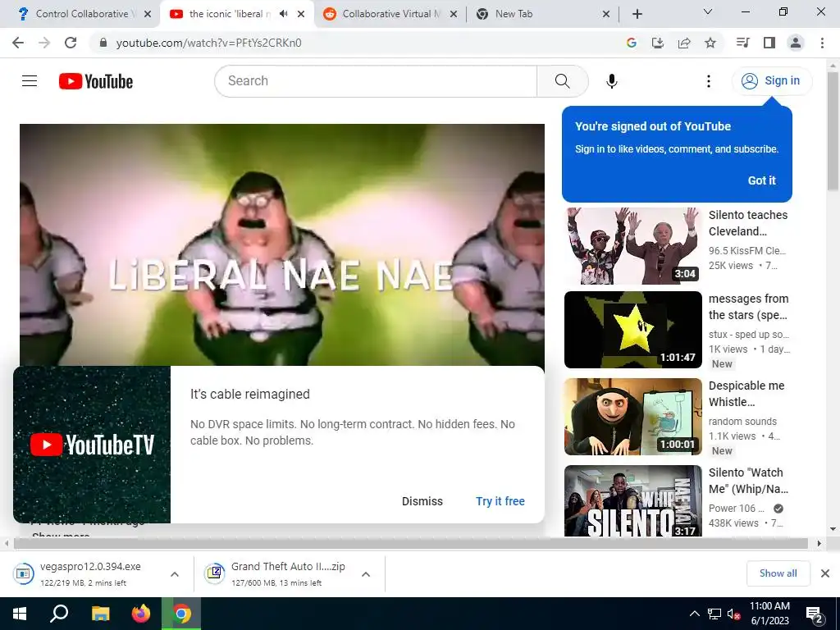The width and height of the screenshot is (840, 630).
Task: Open Windows taskbar search
Action: (59, 614)
